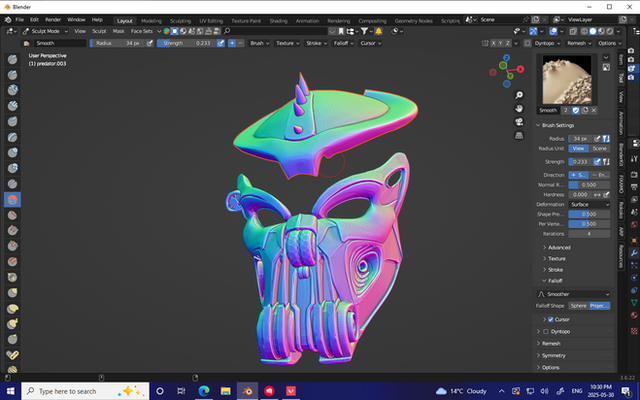640x400 pixels.
Task: Click the Windows Start button
Action: point(11,390)
